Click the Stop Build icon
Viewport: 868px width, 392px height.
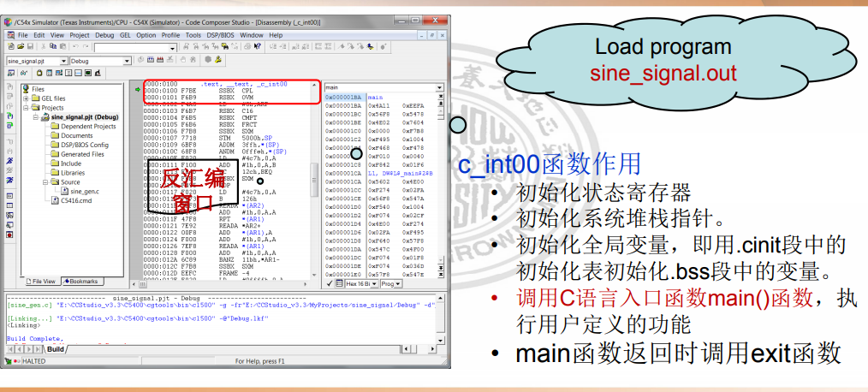coord(170,60)
